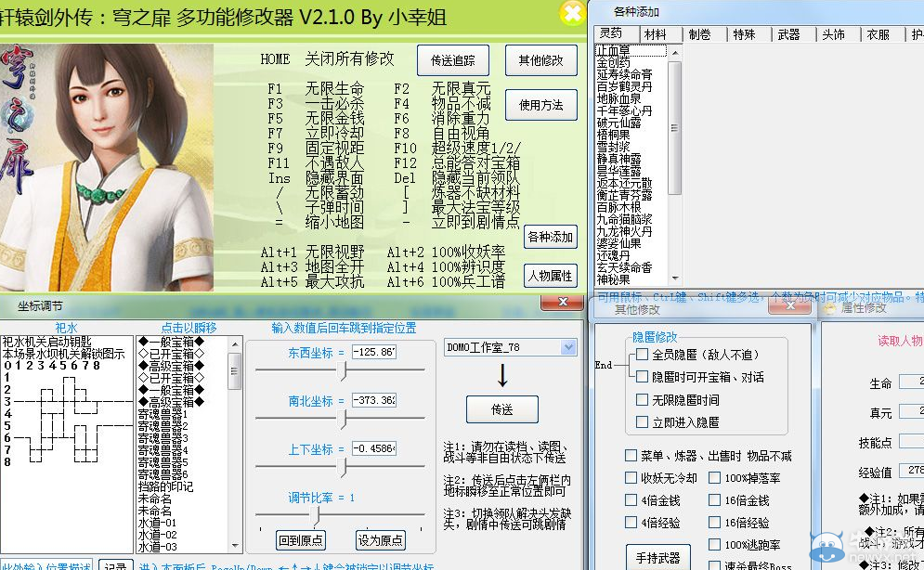Open the DOMO工作室_78 location dropdown
The image size is (924, 570).
point(568,347)
